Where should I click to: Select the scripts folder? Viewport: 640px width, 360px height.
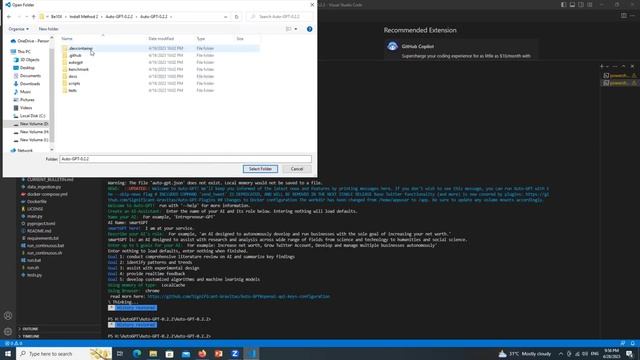tap(74, 83)
